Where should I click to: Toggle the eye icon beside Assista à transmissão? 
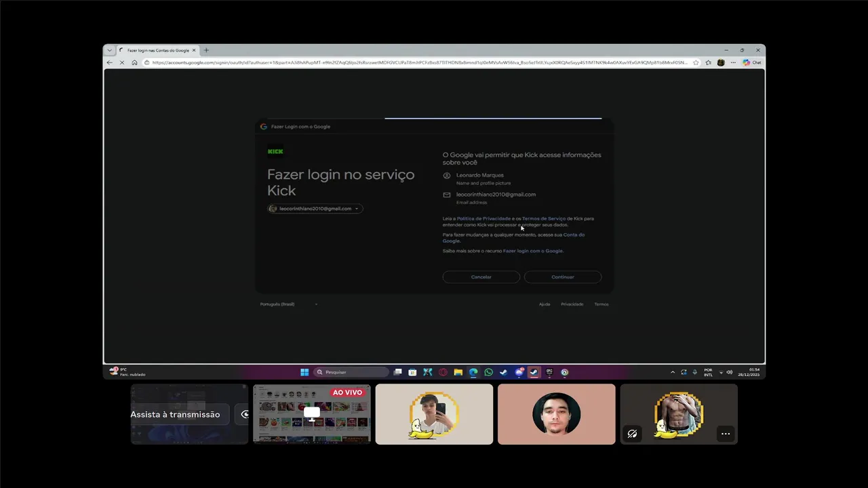(244, 414)
